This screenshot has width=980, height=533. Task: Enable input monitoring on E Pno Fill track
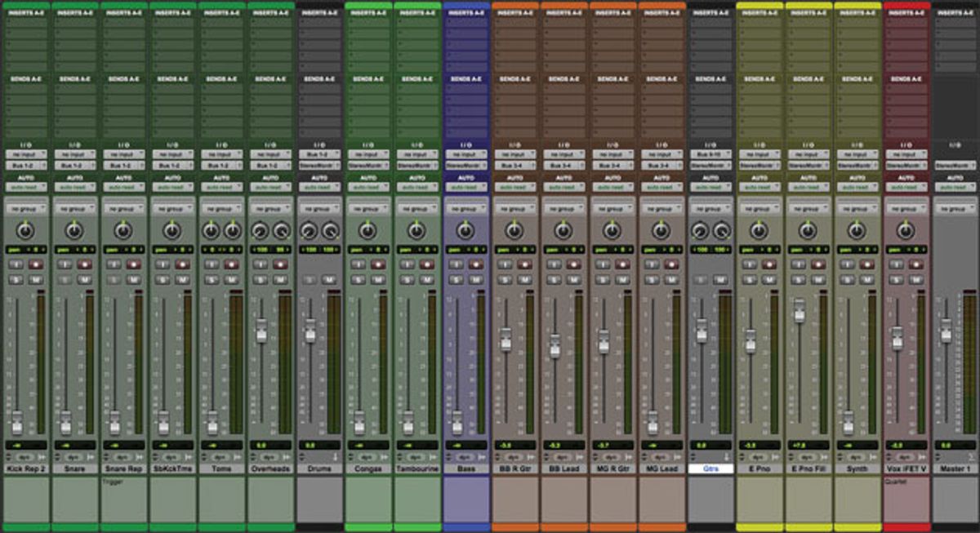point(799,264)
